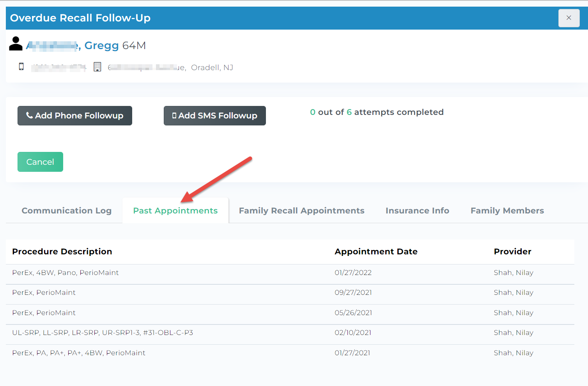
Task: Click the patient profile person icon
Action: tap(16, 44)
